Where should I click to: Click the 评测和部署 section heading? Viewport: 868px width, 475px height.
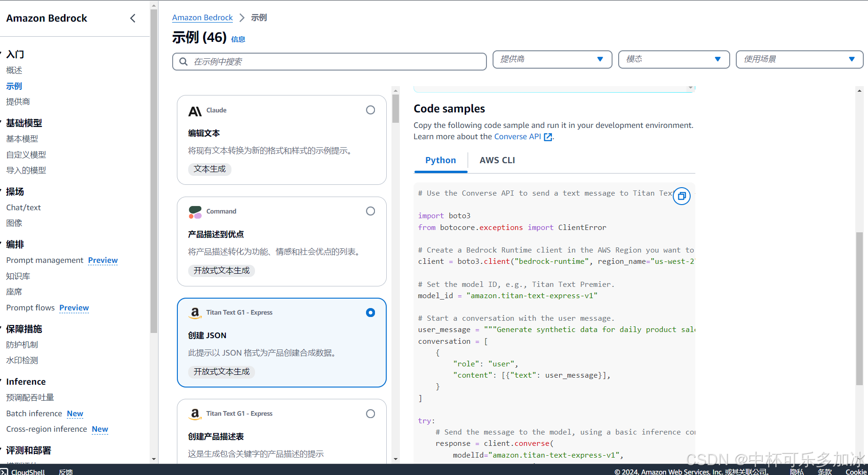pos(29,450)
